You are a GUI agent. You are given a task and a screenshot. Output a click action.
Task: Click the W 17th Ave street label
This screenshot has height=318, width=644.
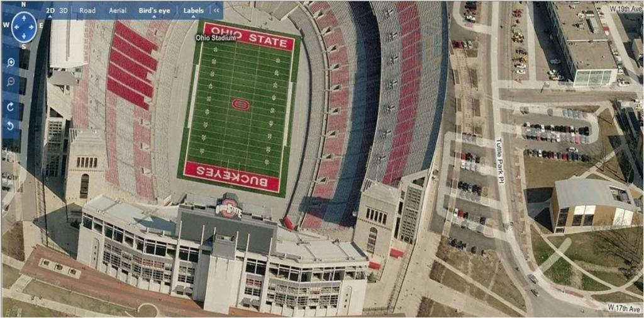(x=625, y=307)
